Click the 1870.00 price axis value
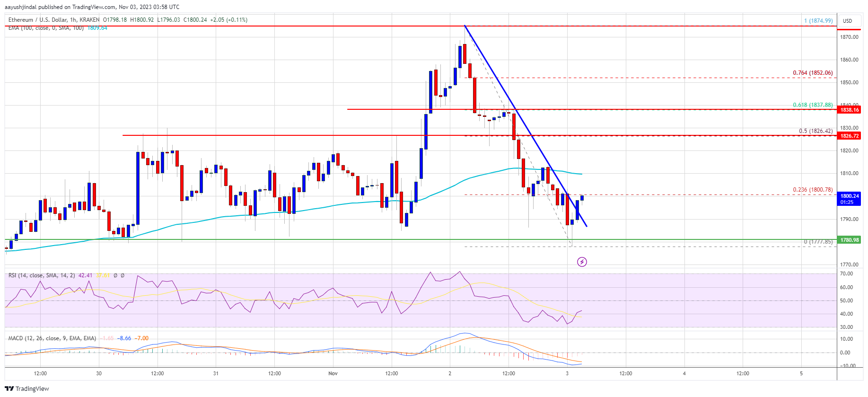Image resolution: width=868 pixels, height=397 pixels. (x=849, y=37)
